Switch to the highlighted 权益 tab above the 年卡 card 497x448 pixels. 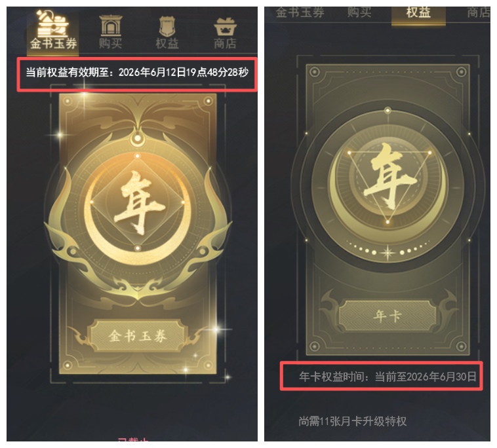[x=418, y=12]
